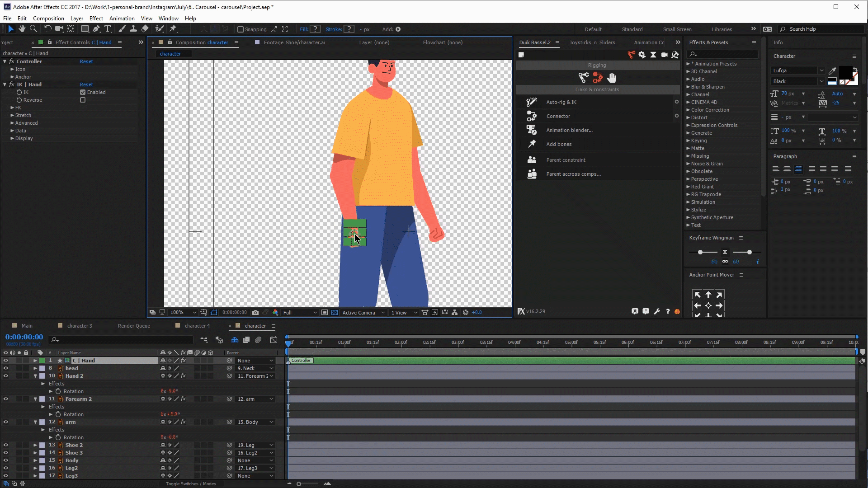Toggle the Reverse checkbox
Image resolution: width=868 pixels, height=488 pixels.
click(83, 100)
